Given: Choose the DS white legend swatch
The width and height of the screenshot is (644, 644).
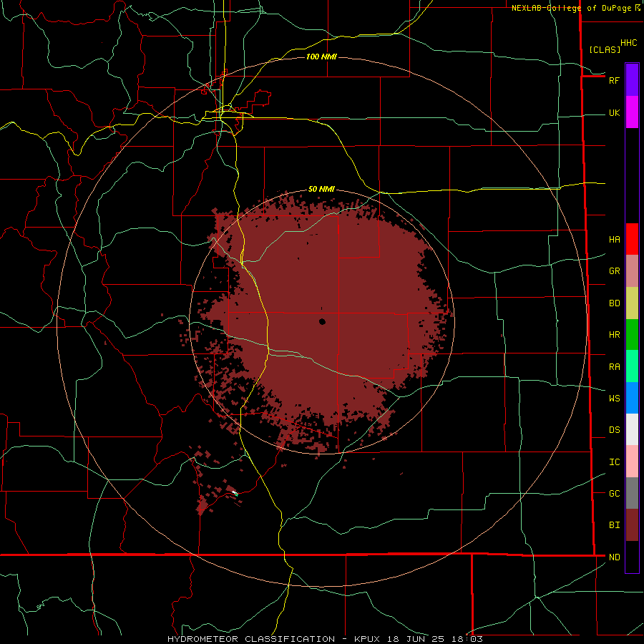Looking at the screenshot, I should pos(632,429).
